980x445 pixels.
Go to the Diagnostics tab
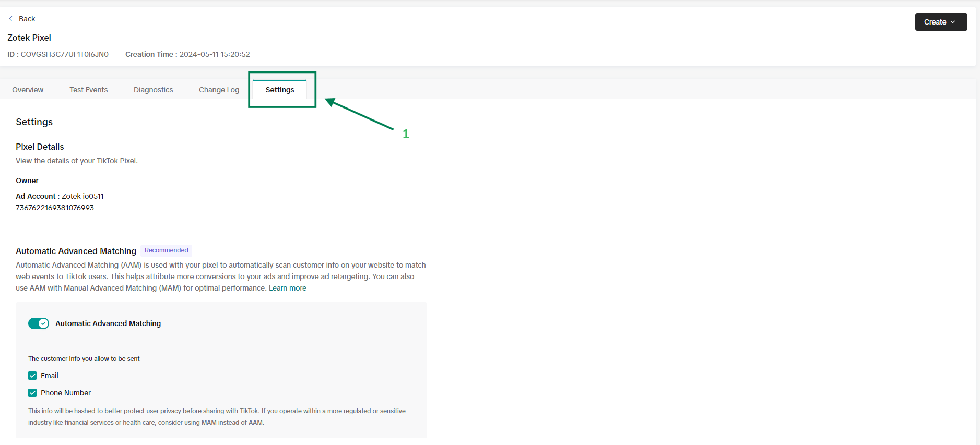click(x=153, y=90)
